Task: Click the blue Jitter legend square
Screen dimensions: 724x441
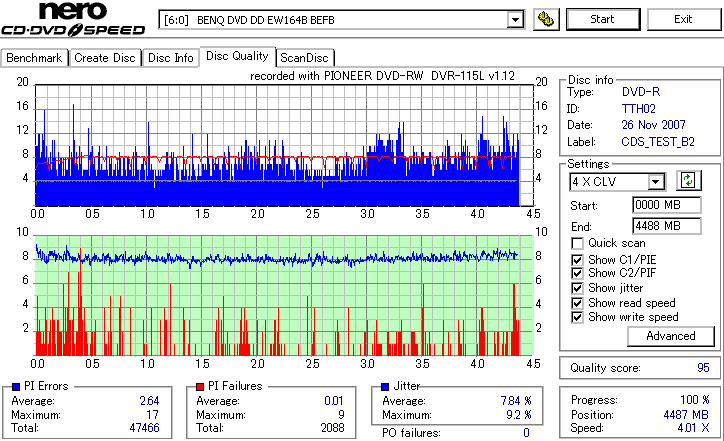Action: (385, 387)
